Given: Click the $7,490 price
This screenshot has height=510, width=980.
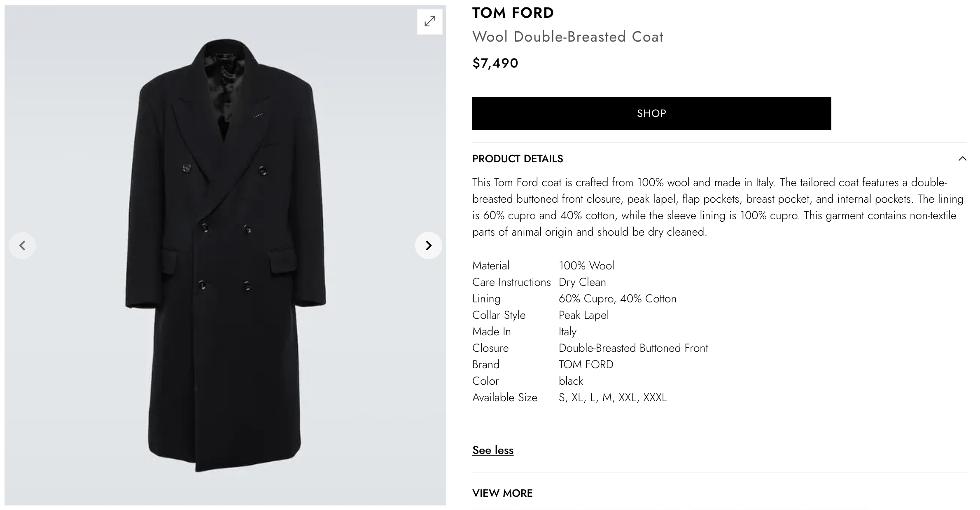Looking at the screenshot, I should [x=495, y=63].
